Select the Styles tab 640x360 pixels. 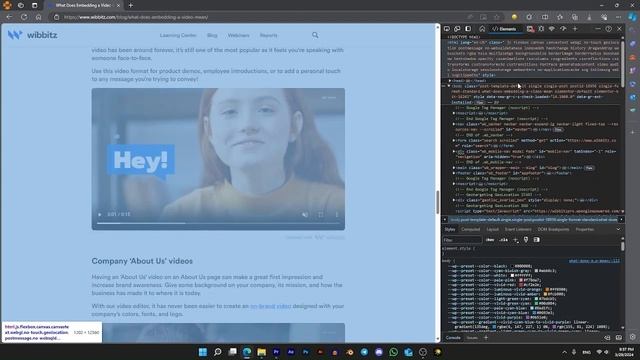click(450, 229)
